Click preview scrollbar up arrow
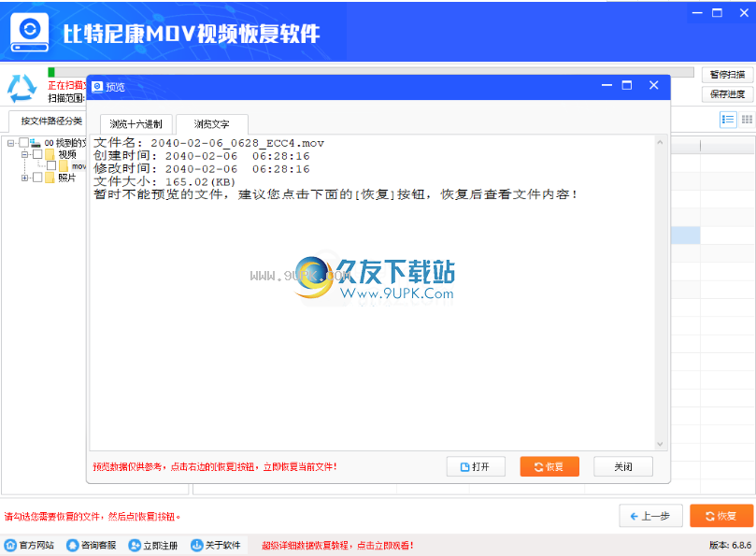The image size is (756, 556). (x=660, y=142)
